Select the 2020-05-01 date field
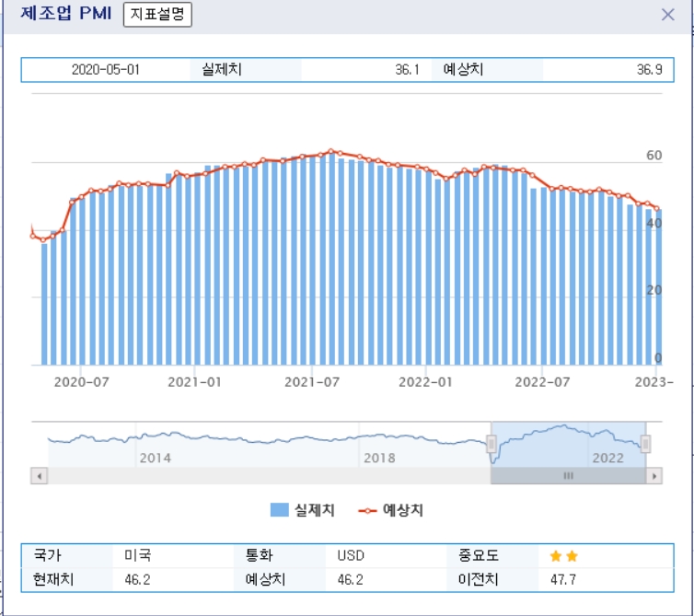The height and width of the screenshot is (616, 694). pos(106,70)
